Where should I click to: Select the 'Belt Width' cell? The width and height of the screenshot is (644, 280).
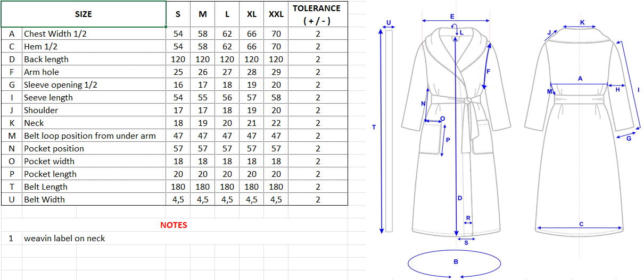click(94, 199)
